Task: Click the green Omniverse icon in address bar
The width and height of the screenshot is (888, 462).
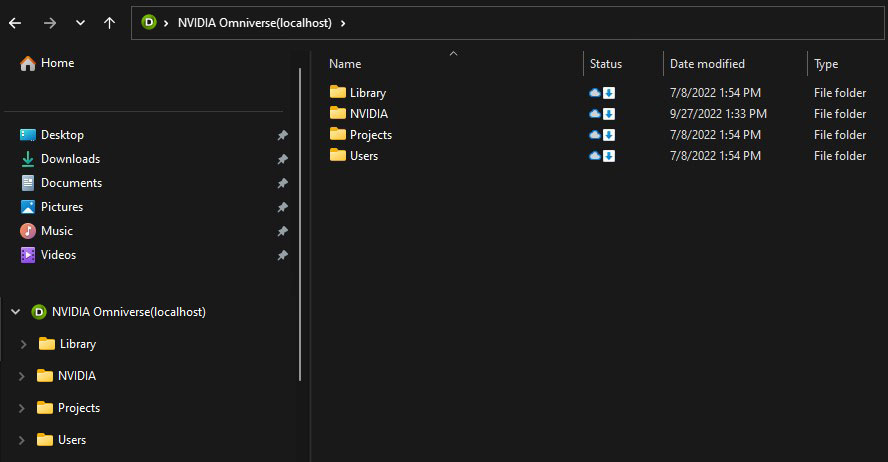Action: click(149, 23)
